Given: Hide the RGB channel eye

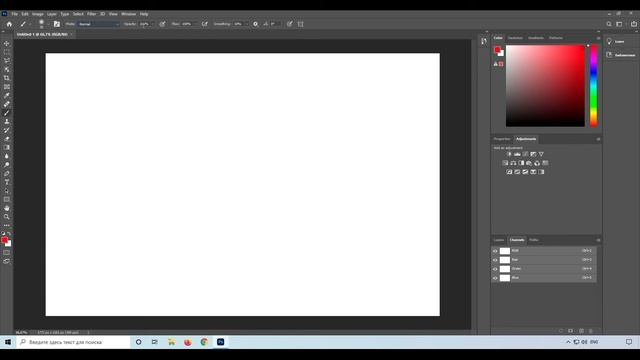Looking at the screenshot, I should click(495, 251).
